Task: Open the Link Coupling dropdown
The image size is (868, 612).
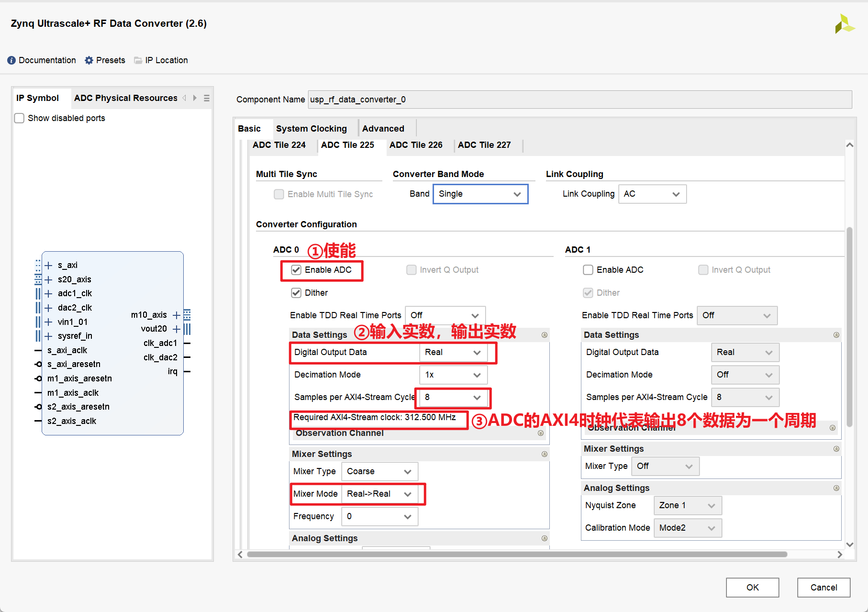Action: click(653, 194)
